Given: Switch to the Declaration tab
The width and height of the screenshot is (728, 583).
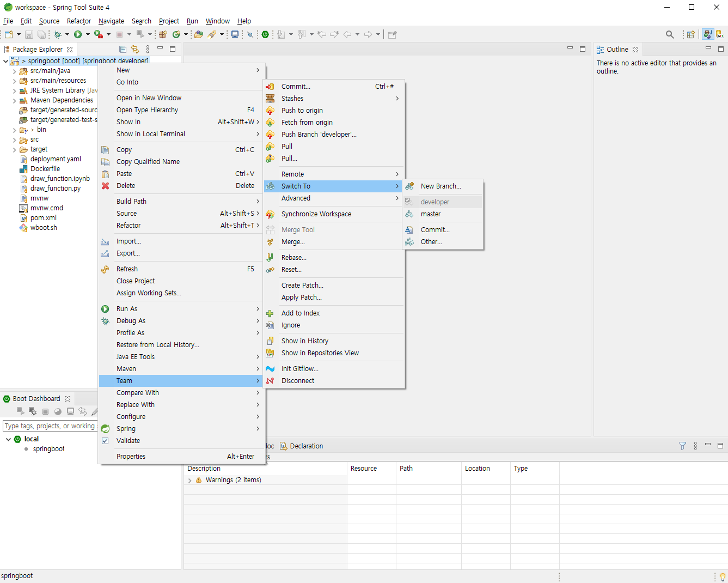Looking at the screenshot, I should (302, 446).
